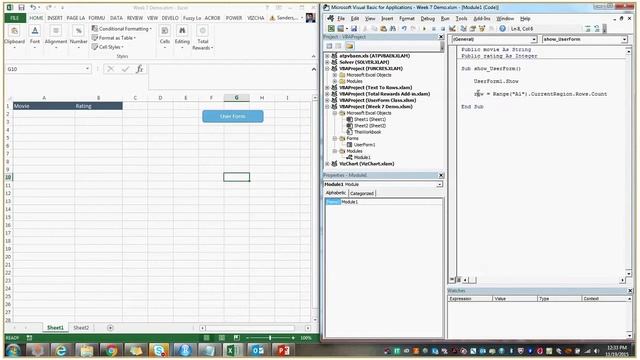Click the Excel Save icon in quick access toolbar

coord(21,7)
